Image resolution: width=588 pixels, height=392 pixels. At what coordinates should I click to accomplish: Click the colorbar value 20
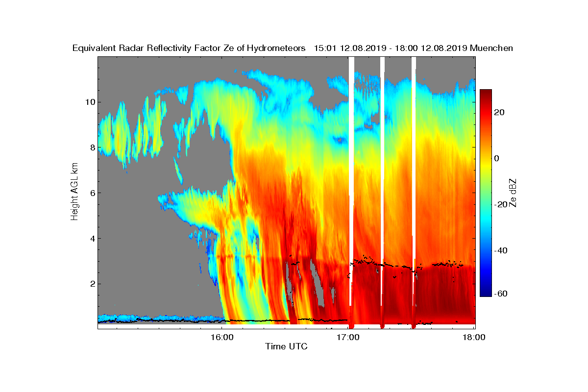pos(500,112)
